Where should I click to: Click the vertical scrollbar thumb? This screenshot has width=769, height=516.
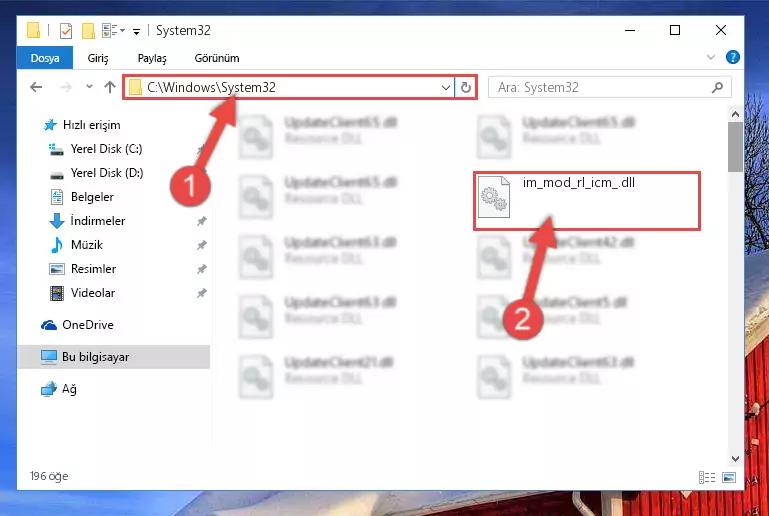coord(735,147)
